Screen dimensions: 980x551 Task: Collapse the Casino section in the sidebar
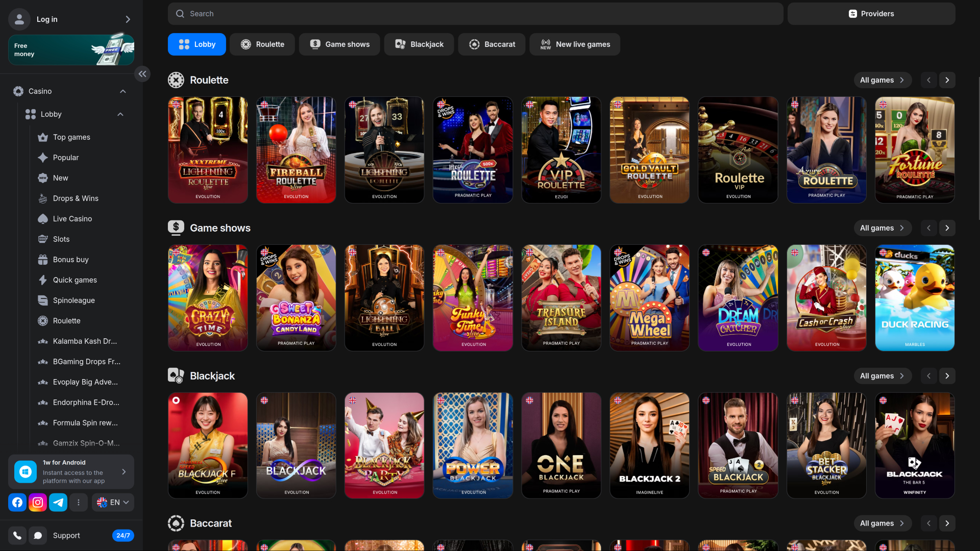click(x=122, y=91)
